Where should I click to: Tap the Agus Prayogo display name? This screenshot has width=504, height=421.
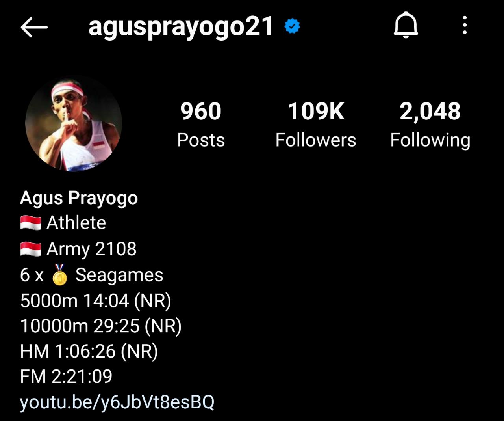coord(79,198)
